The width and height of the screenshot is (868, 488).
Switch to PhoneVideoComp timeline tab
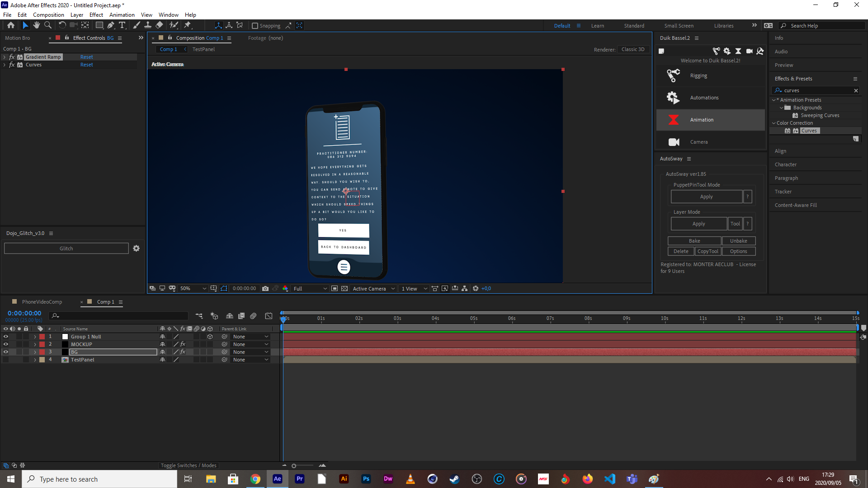(x=42, y=302)
